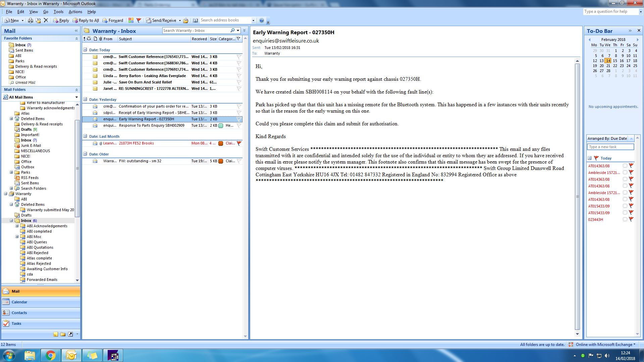Open the Tools menu
Viewport: 644px width, 362px height.
58,12
